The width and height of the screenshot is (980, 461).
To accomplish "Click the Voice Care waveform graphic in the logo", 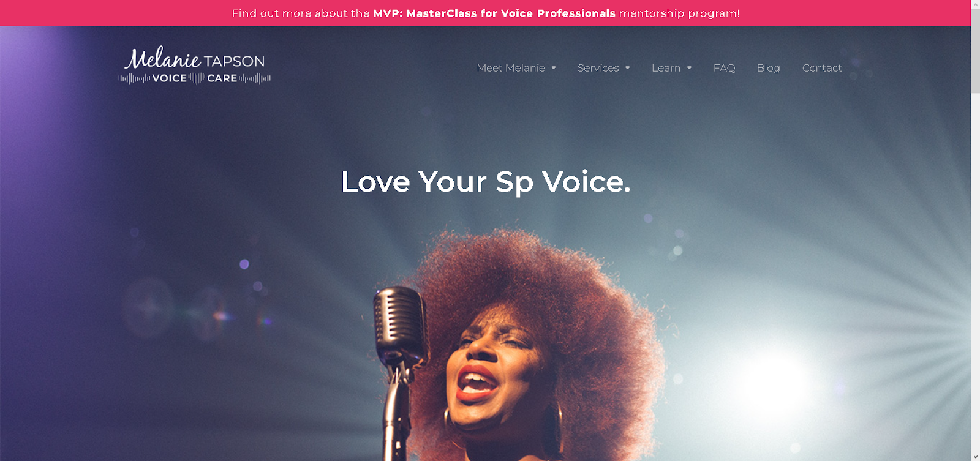I will [x=195, y=78].
